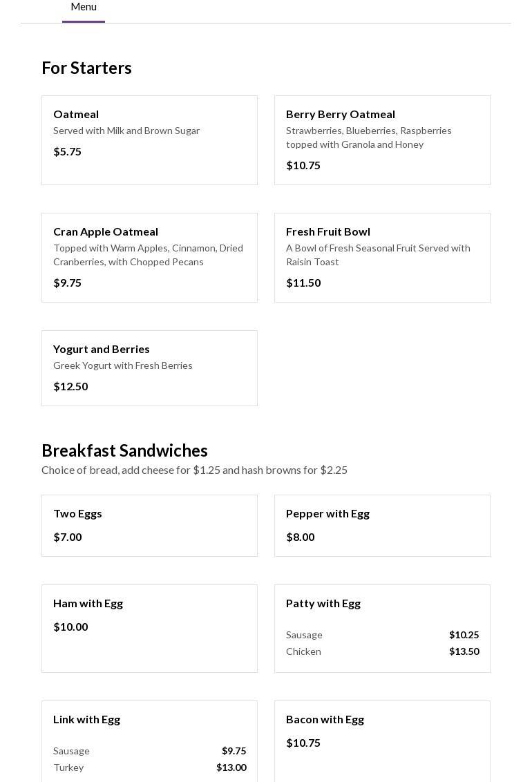Choose Sausage option under Patty with Egg
The image size is (532, 782).
(382, 635)
